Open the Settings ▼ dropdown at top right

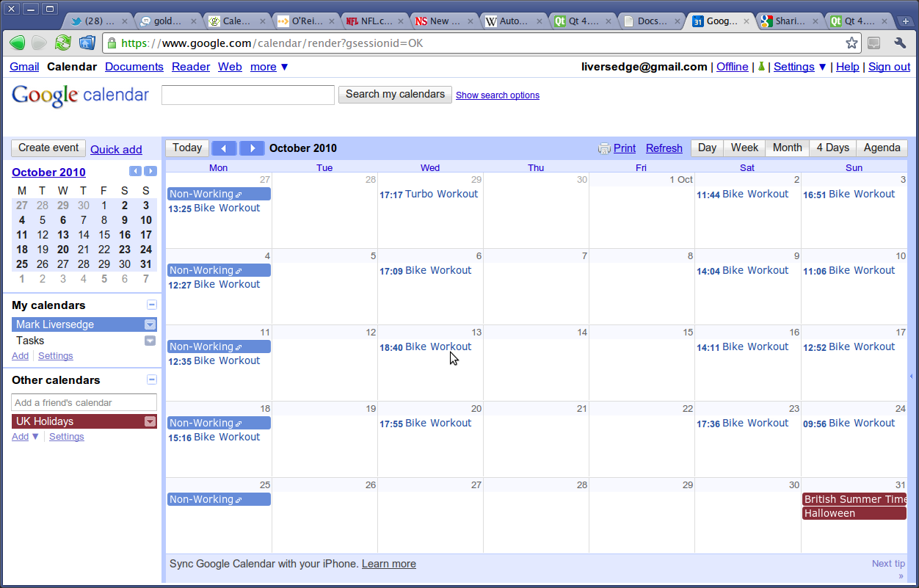click(x=800, y=67)
